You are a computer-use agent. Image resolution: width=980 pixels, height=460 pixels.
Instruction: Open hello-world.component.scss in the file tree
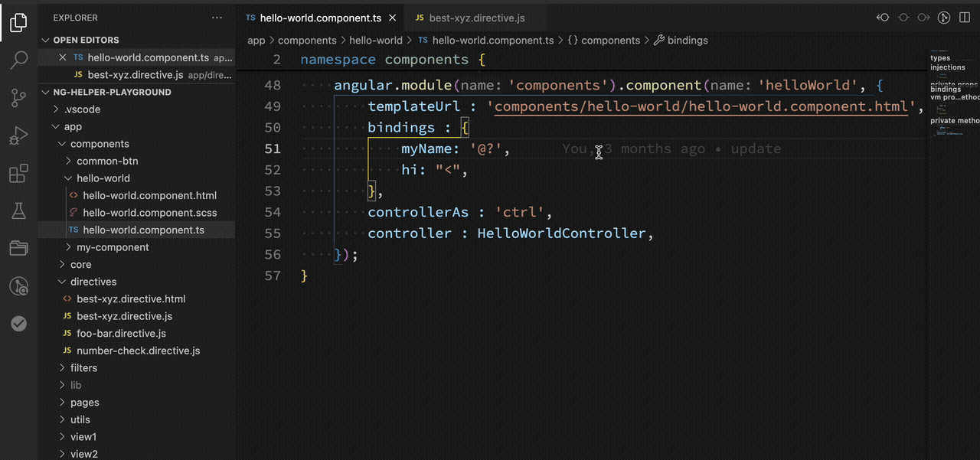[x=149, y=213]
